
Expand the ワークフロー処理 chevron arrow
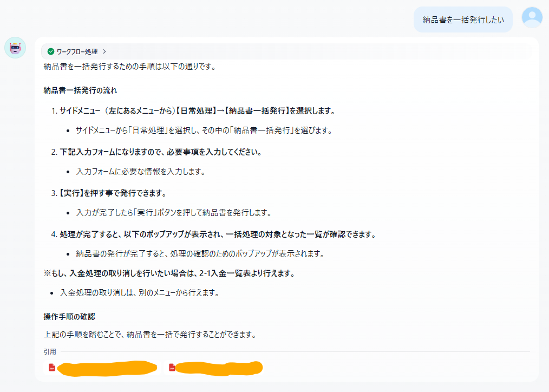[104, 51]
